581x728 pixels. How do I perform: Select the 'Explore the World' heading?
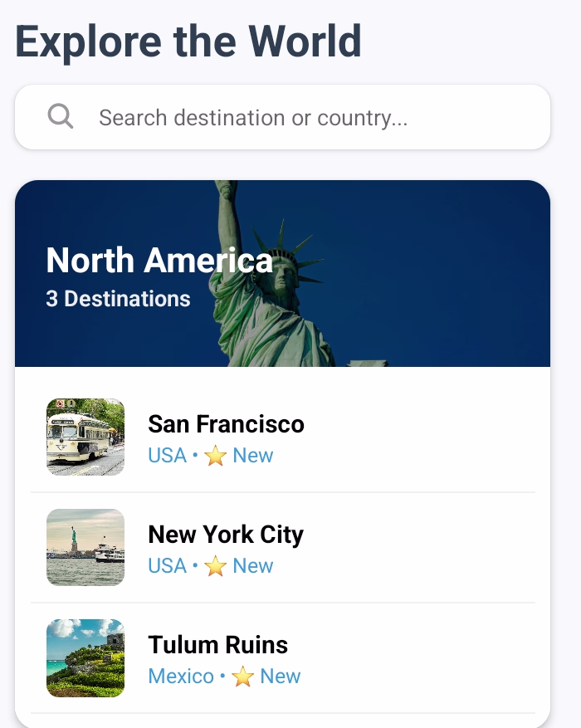(189, 41)
